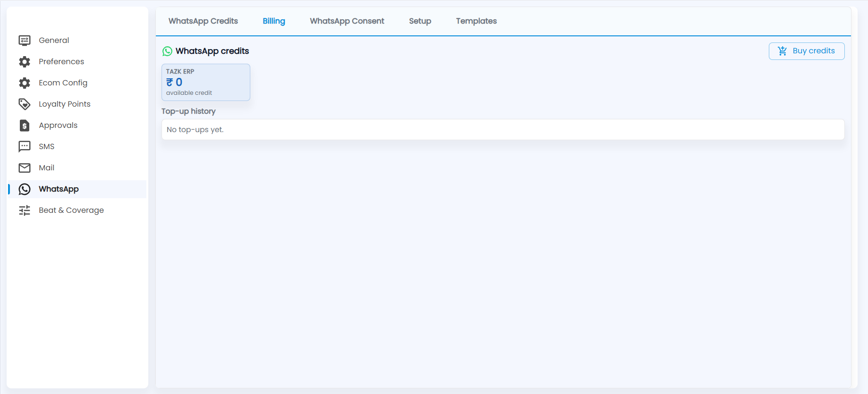Select WhatsApp label in sidebar
The image size is (868, 394).
(x=59, y=189)
